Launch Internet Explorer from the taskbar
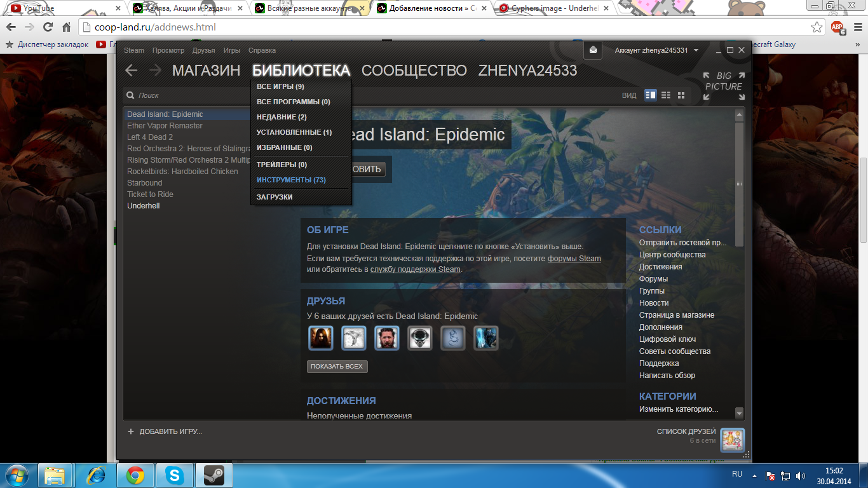The height and width of the screenshot is (488, 868). point(96,475)
